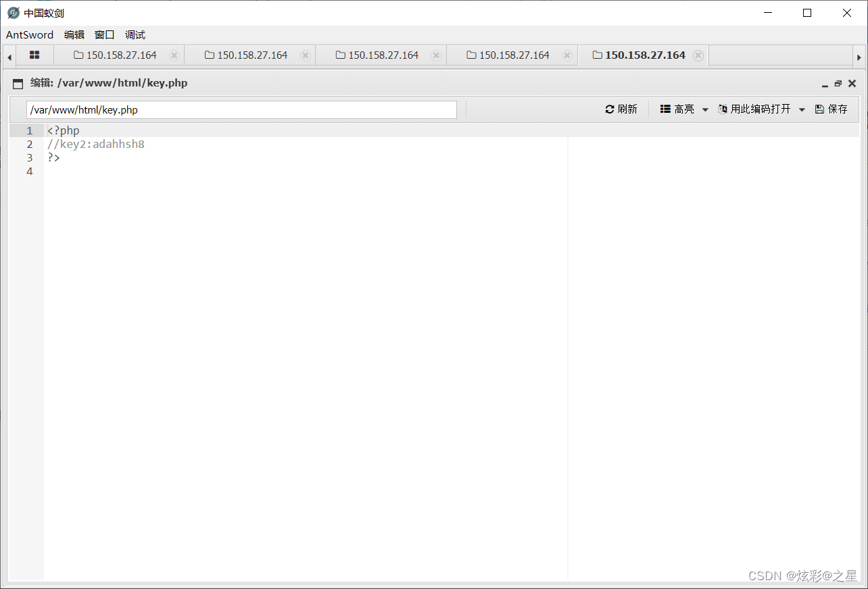The width and height of the screenshot is (868, 589).
Task: Click the <?php line in editor
Action: pyautogui.click(x=64, y=130)
